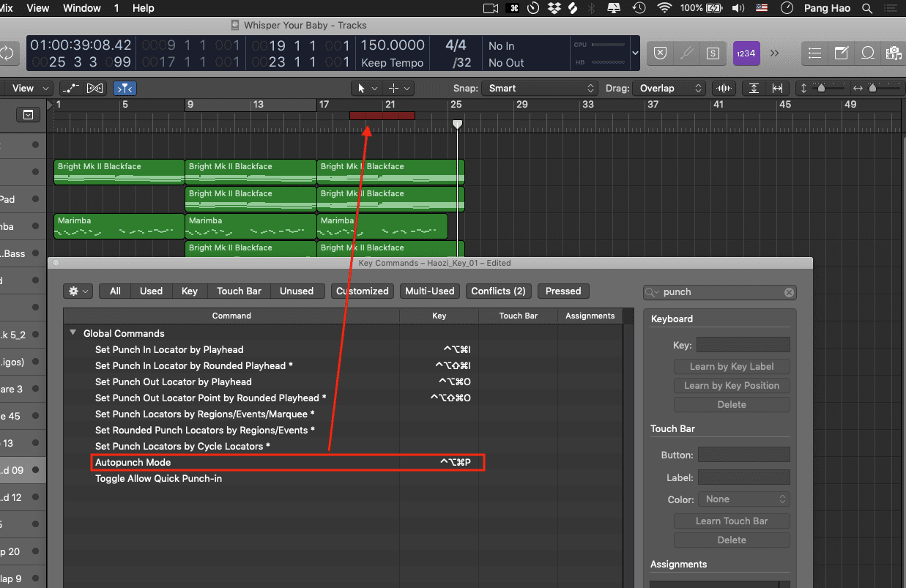Filter by Customized key commands
The image size is (906, 588).
(363, 291)
